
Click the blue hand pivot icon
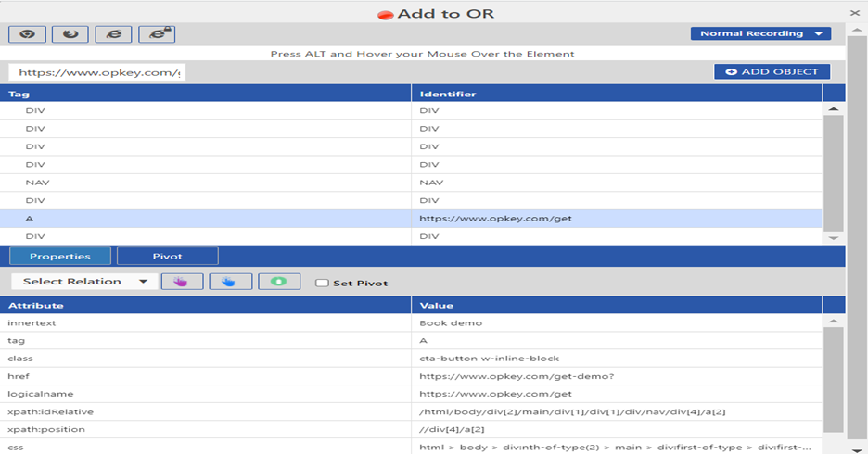pyautogui.click(x=230, y=282)
